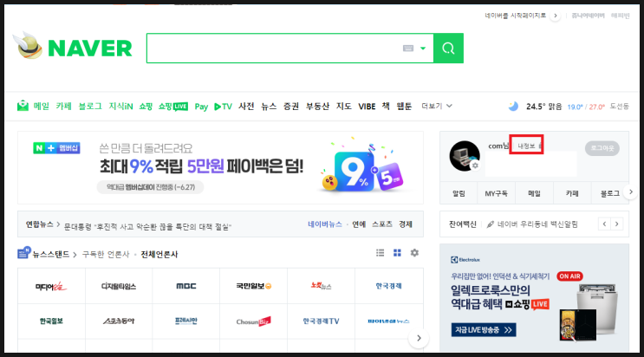Viewport: 644px width, 357px height.
Task: Show previous 잔여백신 item arrow
Action: 604,224
